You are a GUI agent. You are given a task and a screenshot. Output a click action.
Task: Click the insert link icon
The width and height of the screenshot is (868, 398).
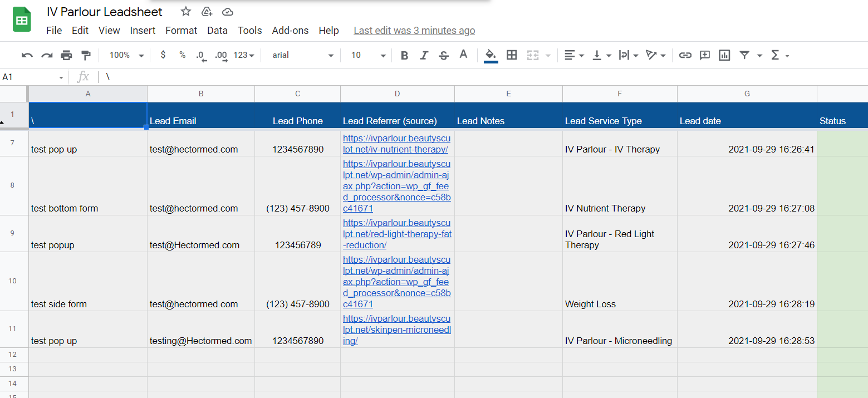685,55
